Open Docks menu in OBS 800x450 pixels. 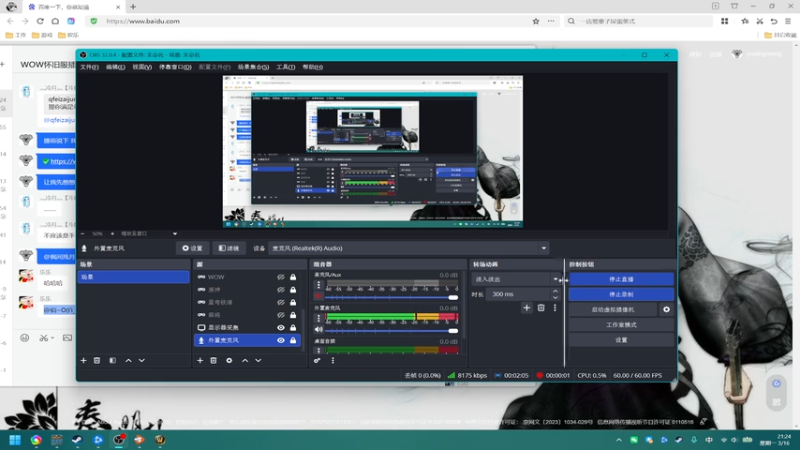[x=175, y=67]
